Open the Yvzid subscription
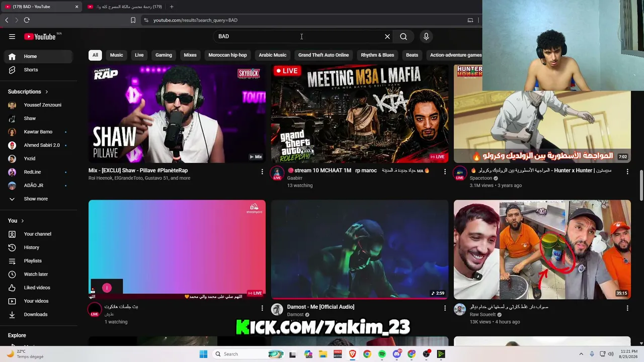The width and height of the screenshot is (644, 362). [39, 158]
